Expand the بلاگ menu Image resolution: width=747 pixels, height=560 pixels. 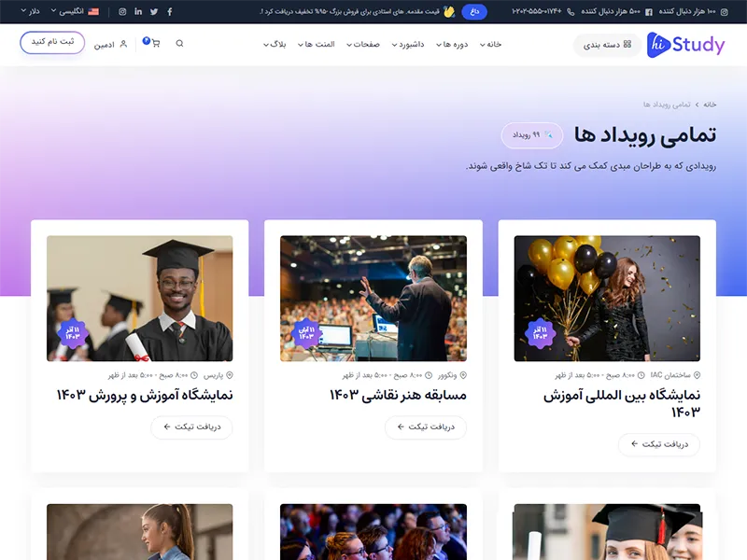point(275,44)
